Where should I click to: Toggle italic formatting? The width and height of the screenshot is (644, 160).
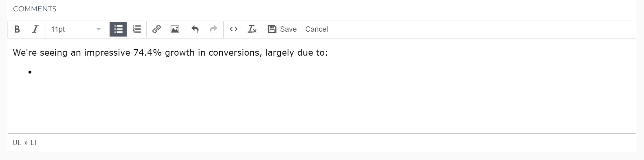tap(35, 29)
